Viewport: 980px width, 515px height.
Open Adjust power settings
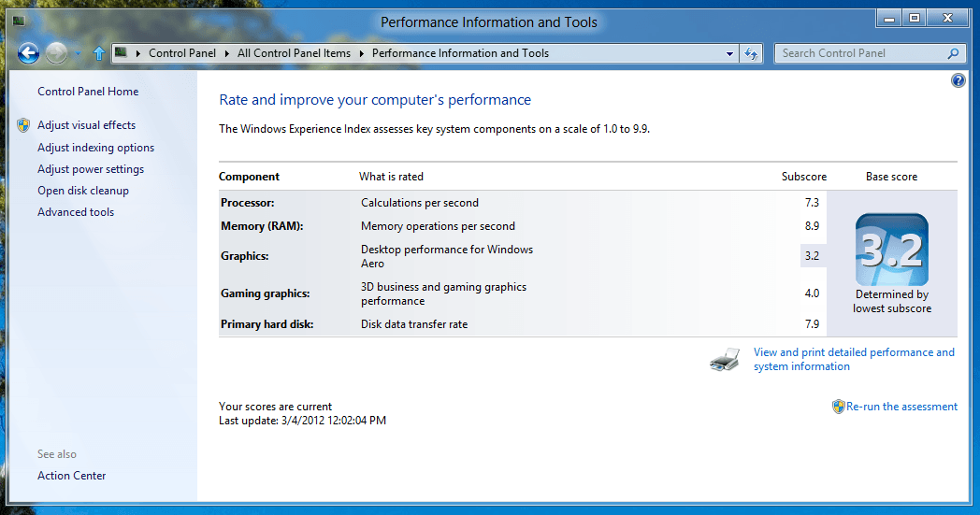click(x=91, y=169)
